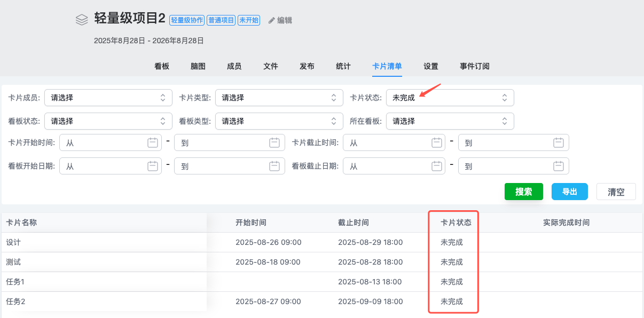Open calendar icon in board start date 'from' field
The image size is (644, 318).
coord(153,166)
